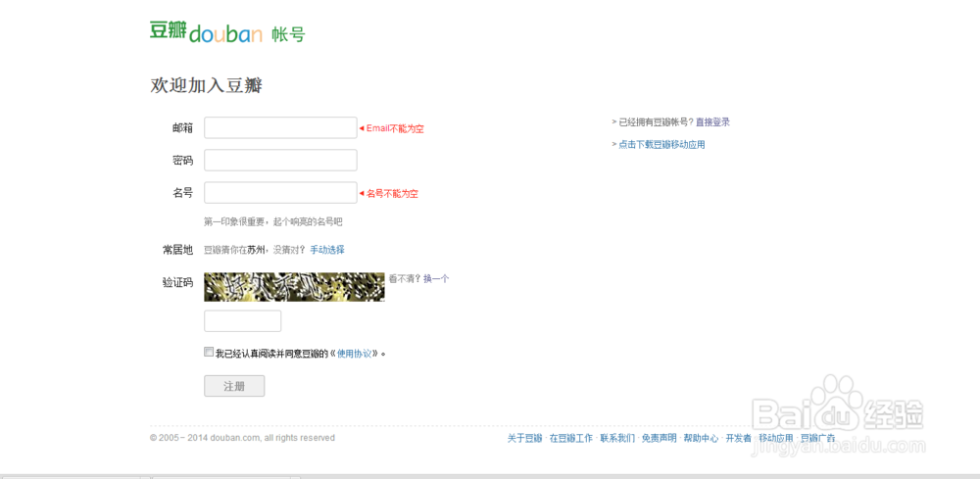Click 换一个 to change the captcha

(436, 279)
